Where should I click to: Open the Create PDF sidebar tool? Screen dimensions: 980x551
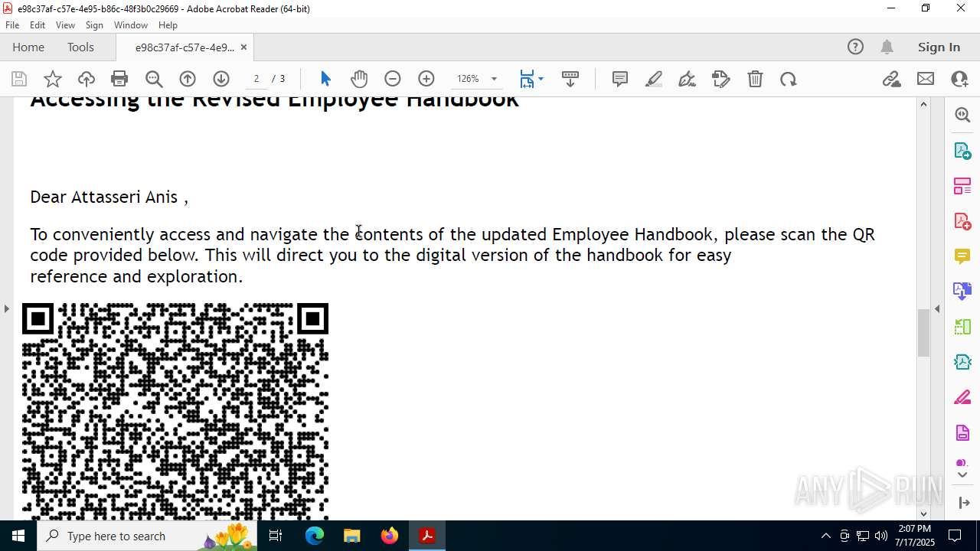coord(962,220)
